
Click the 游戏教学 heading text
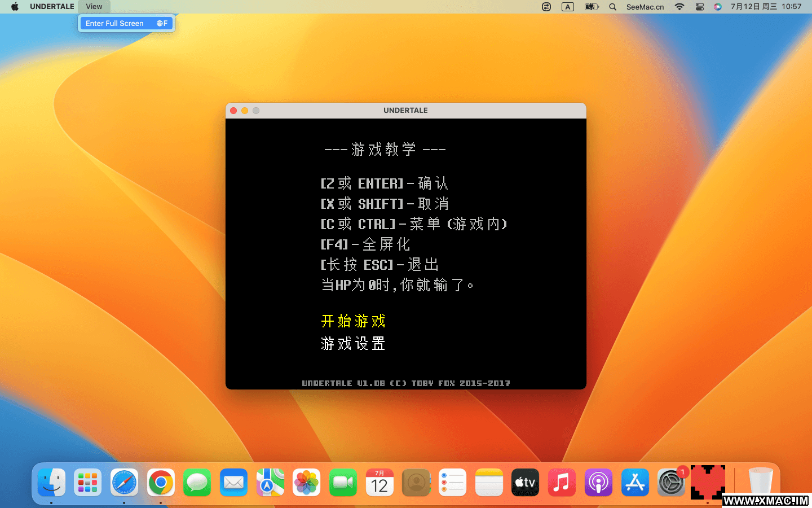384,150
